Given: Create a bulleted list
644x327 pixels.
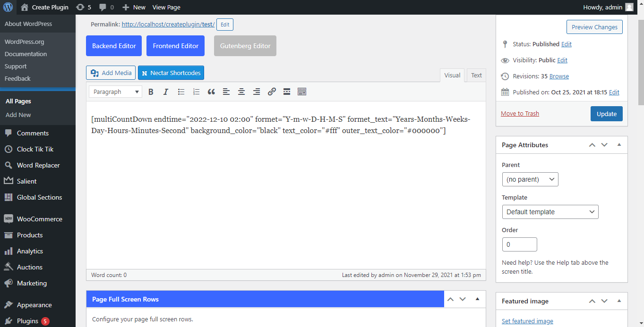Looking at the screenshot, I should tap(181, 92).
